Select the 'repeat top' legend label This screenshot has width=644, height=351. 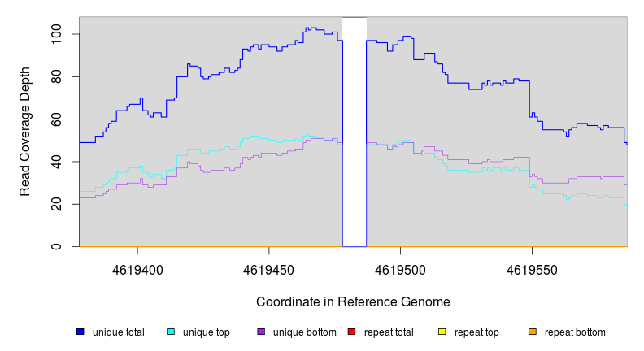tap(476, 332)
